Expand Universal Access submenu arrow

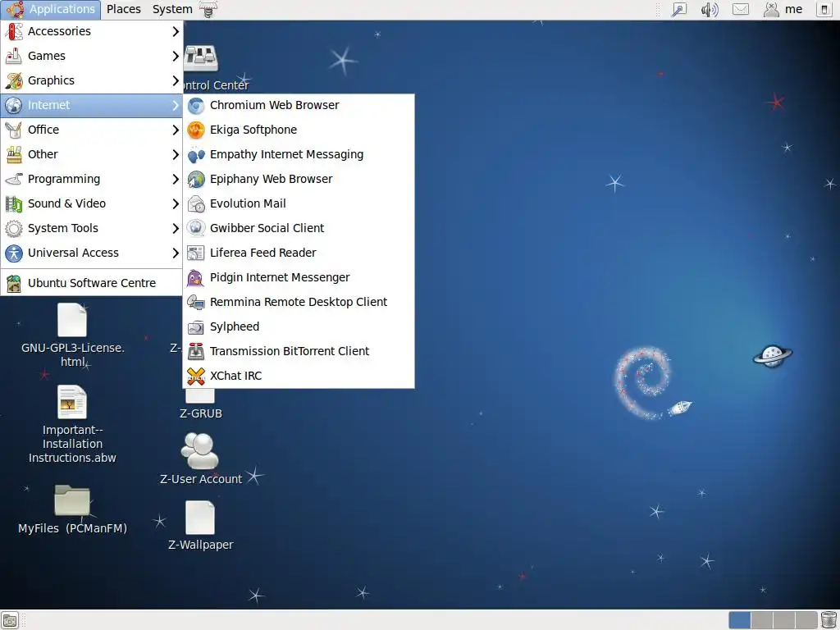click(176, 253)
